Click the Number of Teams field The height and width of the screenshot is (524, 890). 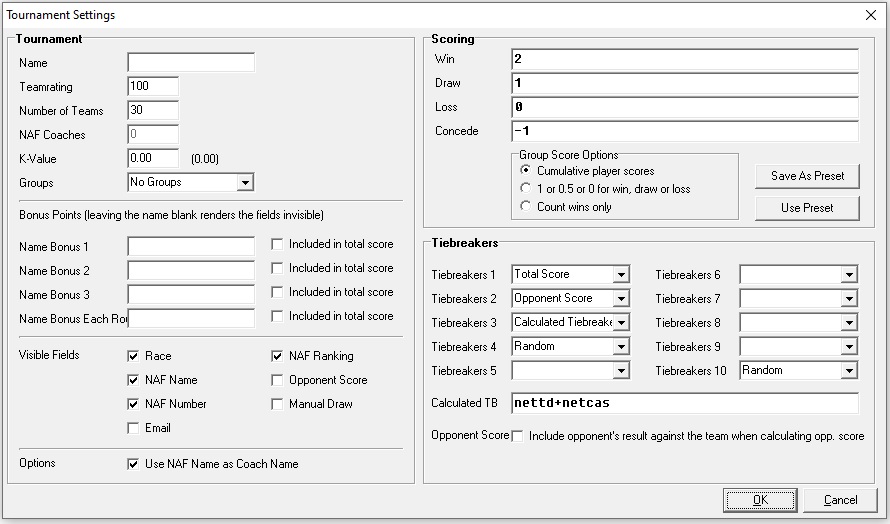153,110
